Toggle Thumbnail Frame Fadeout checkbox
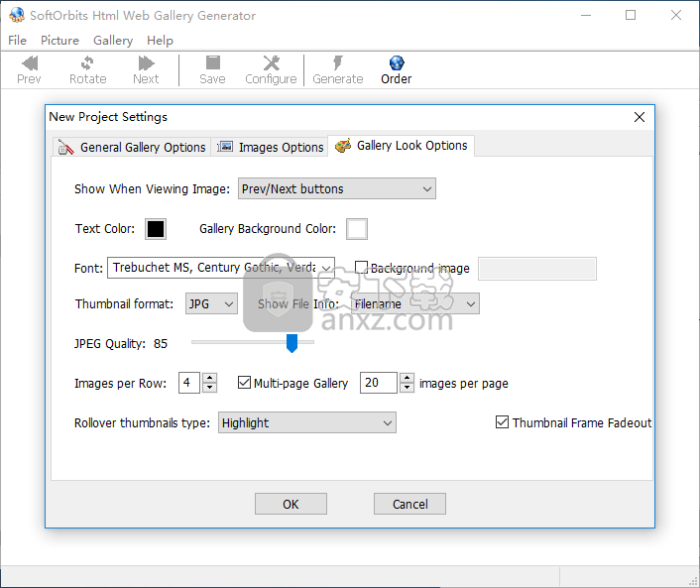 pos(502,422)
